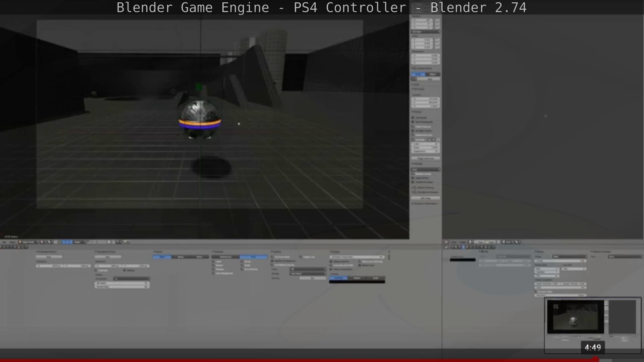The width and height of the screenshot is (644, 362).
Task: Click the 3D view viewport shading icon
Action: 42,242
